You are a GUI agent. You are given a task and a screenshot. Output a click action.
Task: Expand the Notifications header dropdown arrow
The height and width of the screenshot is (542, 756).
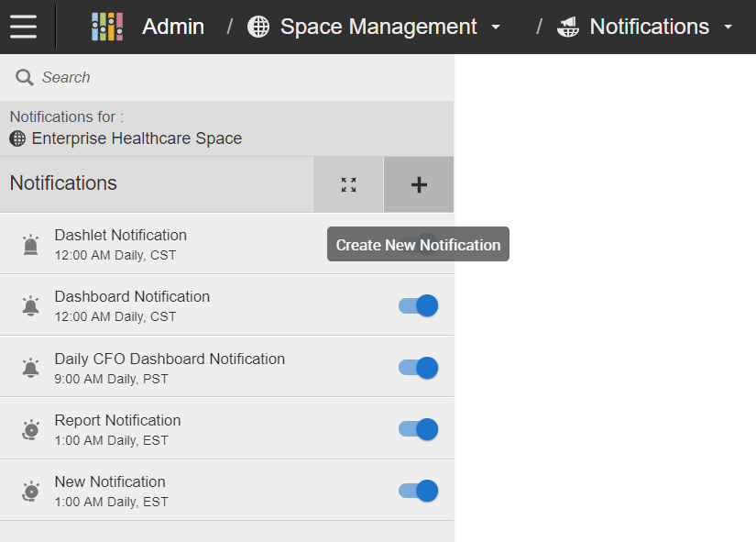click(x=728, y=27)
